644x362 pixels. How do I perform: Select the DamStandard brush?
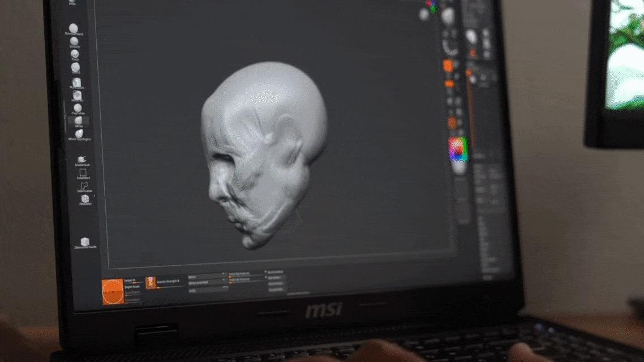pos(74,29)
